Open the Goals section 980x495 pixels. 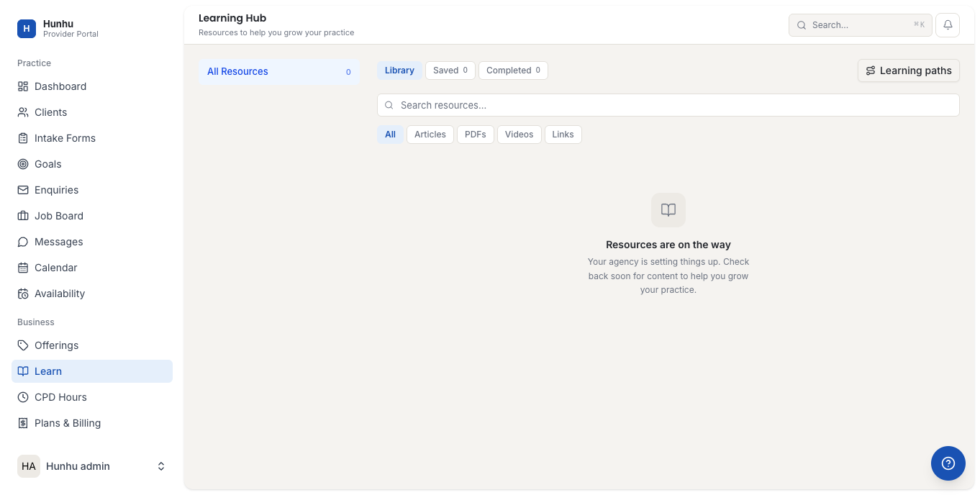tap(92, 164)
